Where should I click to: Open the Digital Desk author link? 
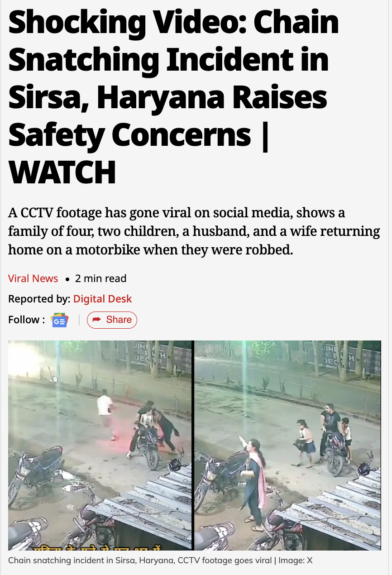103,299
